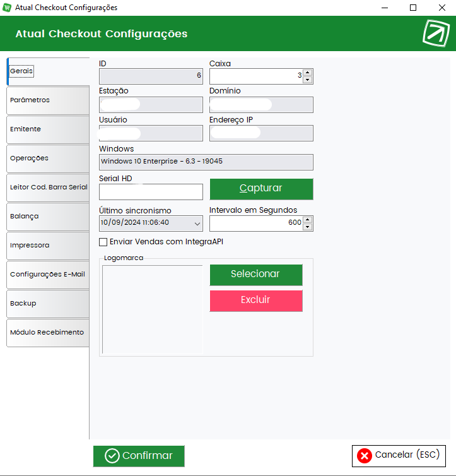Click the Windows version field
Screen dimensions: 456x476
pos(206,162)
